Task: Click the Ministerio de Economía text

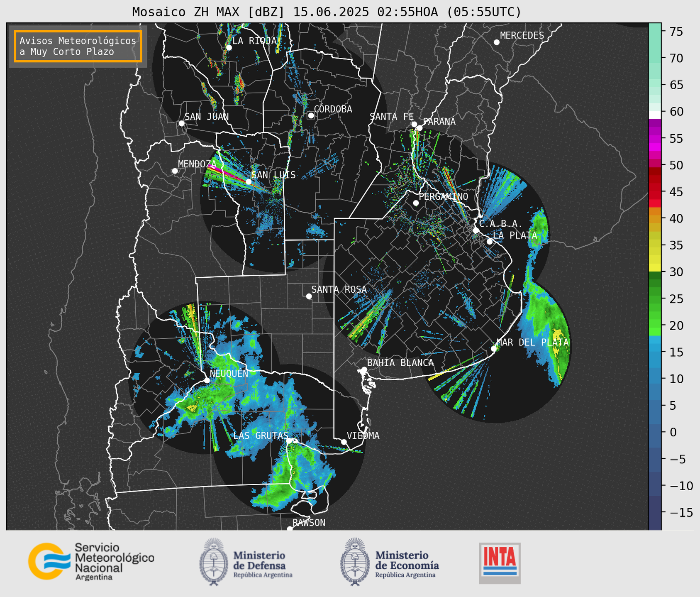Action: click(x=407, y=560)
